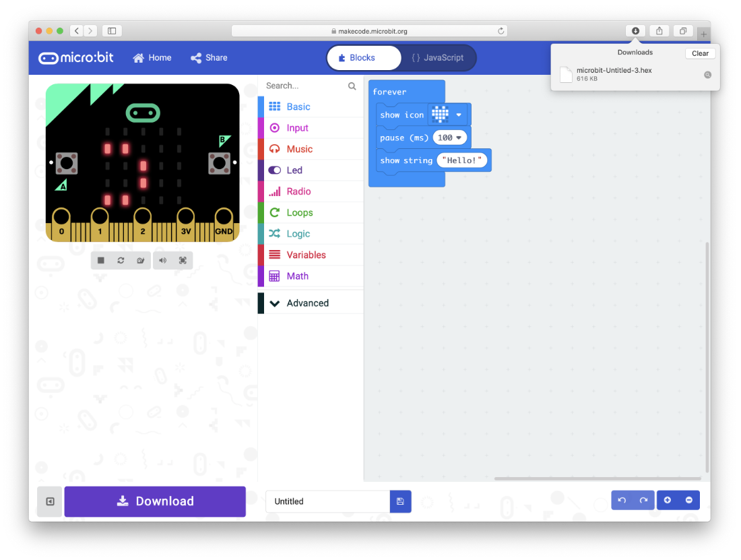Viewport: 741px width, 560px height.
Task: Click the makecode.microbit.org address bar
Action: (369, 31)
